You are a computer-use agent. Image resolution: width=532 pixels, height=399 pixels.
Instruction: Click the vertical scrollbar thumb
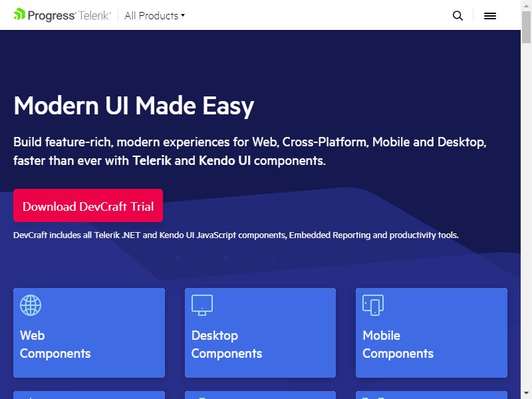click(526, 27)
